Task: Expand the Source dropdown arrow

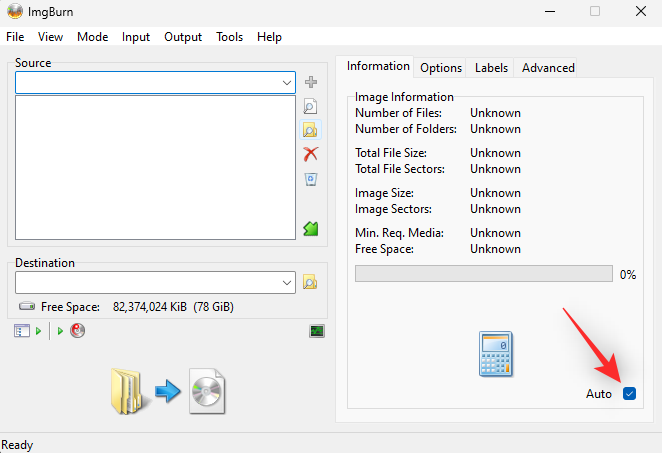Action: (287, 82)
